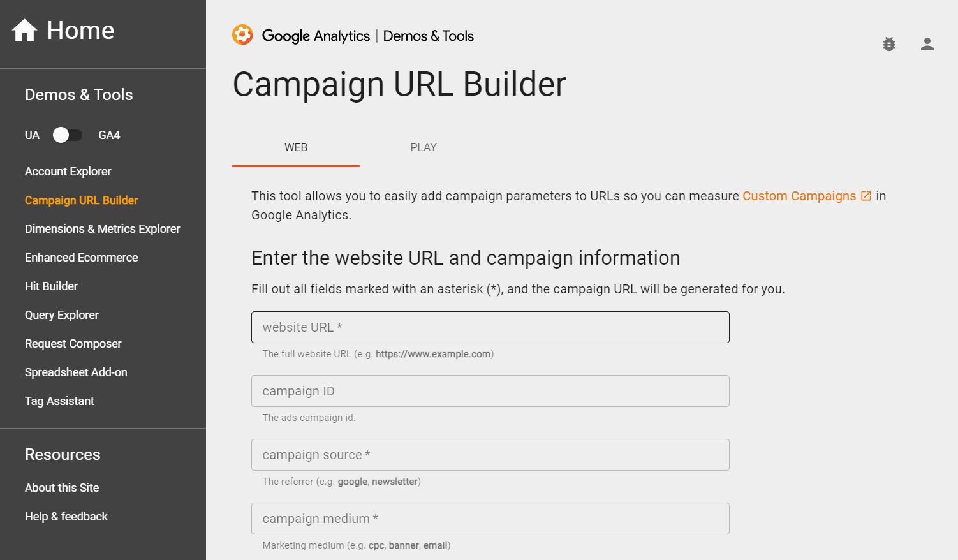Select the WEB tab
The image size is (958, 560).
coord(295,147)
